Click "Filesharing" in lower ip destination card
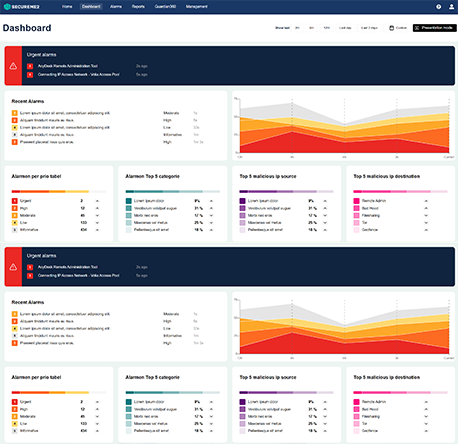458x444 pixels. (371, 416)
